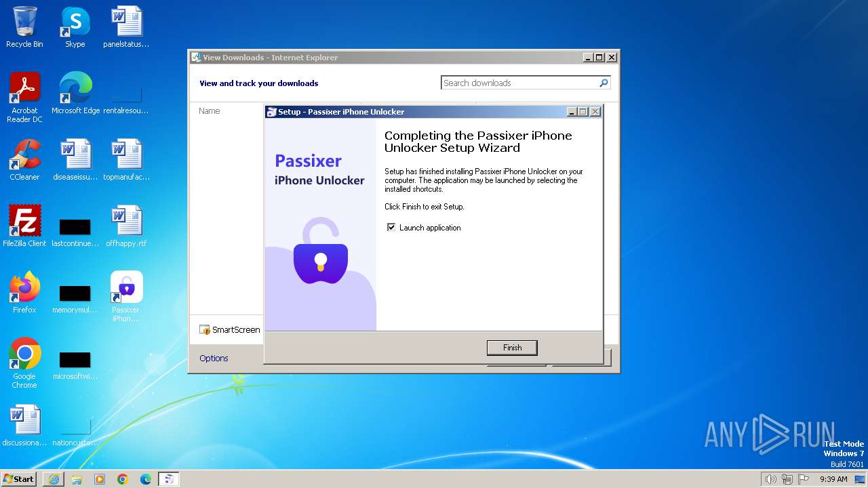Select the discussiona Word document

[x=24, y=426]
